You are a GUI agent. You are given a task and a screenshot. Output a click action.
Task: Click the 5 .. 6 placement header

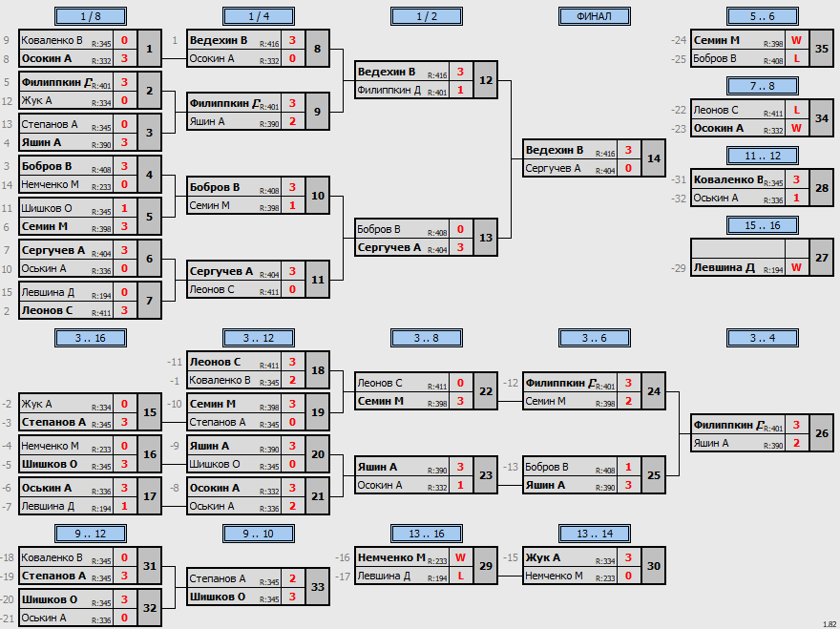763,16
